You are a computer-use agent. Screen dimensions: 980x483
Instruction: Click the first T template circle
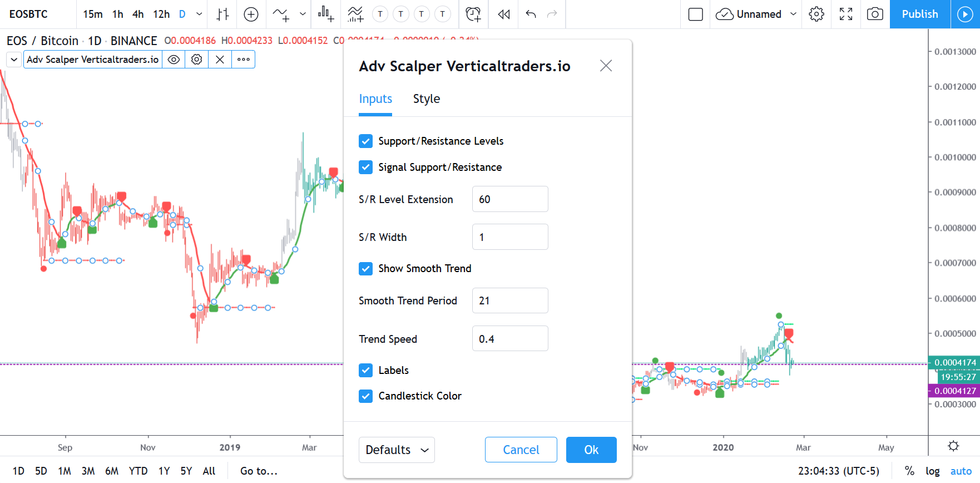pyautogui.click(x=380, y=14)
